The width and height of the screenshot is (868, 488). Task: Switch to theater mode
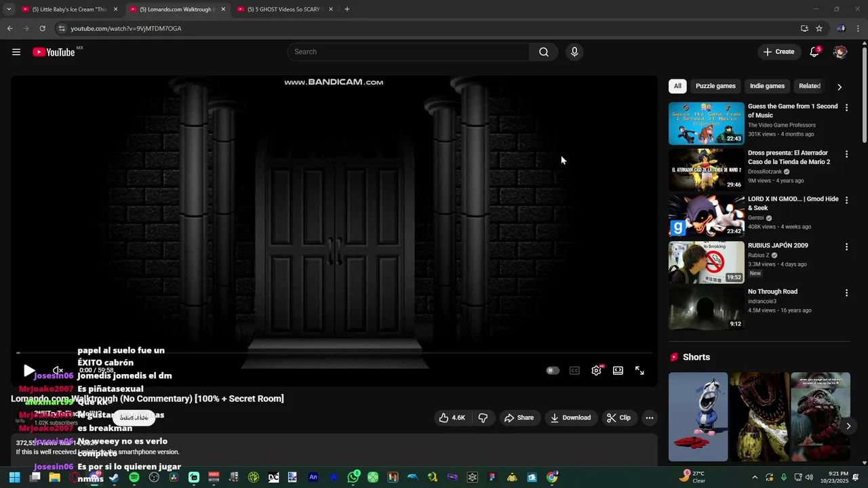click(618, 371)
